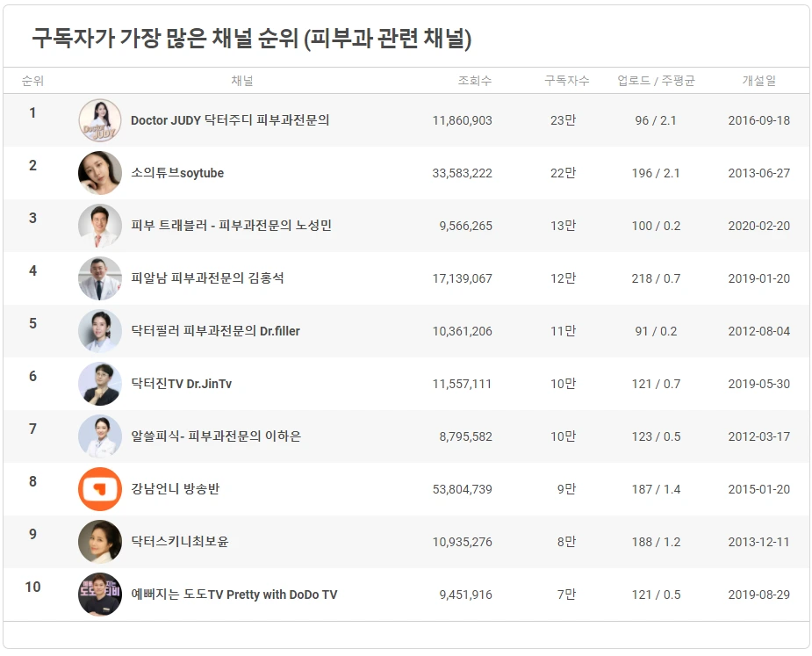812x656 pixels.
Task: Click 닥터스키니최보윤 avatar photo
Action: click(x=100, y=542)
